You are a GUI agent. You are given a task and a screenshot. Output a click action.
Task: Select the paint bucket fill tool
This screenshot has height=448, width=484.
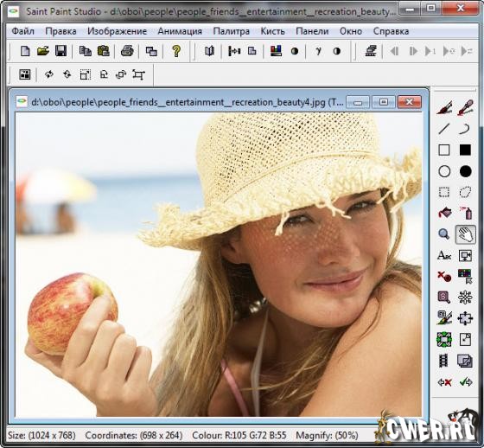pos(444,213)
